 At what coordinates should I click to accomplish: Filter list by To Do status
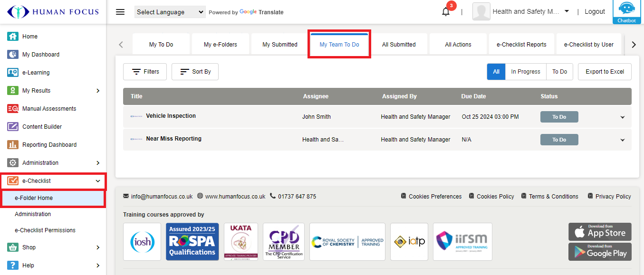(x=559, y=72)
